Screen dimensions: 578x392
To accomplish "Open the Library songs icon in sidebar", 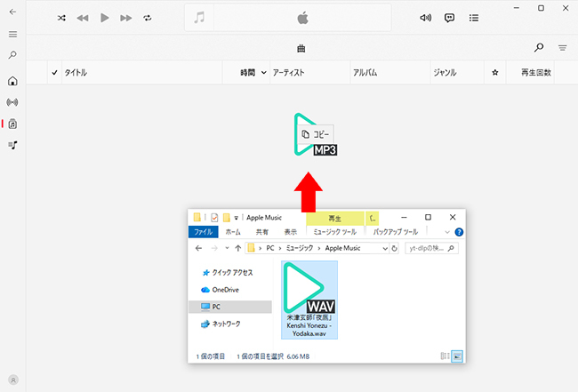I will 12,124.
